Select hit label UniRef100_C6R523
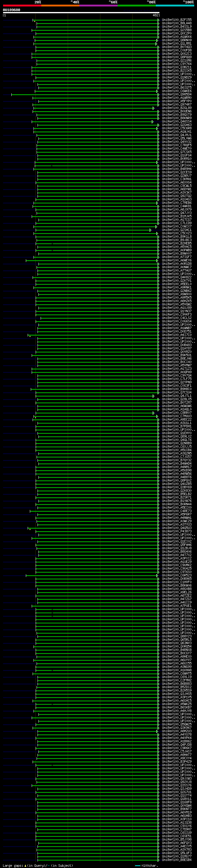This screenshot has width=197, height=868. tap(176, 575)
